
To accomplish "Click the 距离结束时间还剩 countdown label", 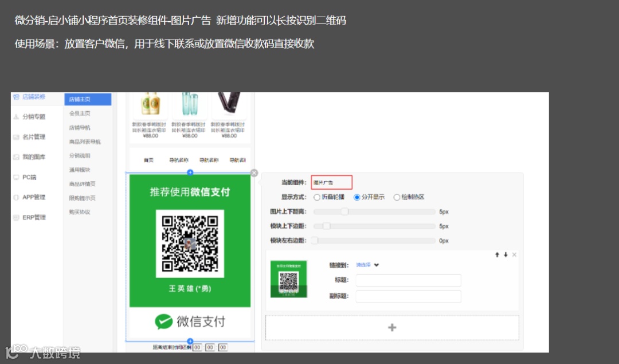I will click(172, 347).
